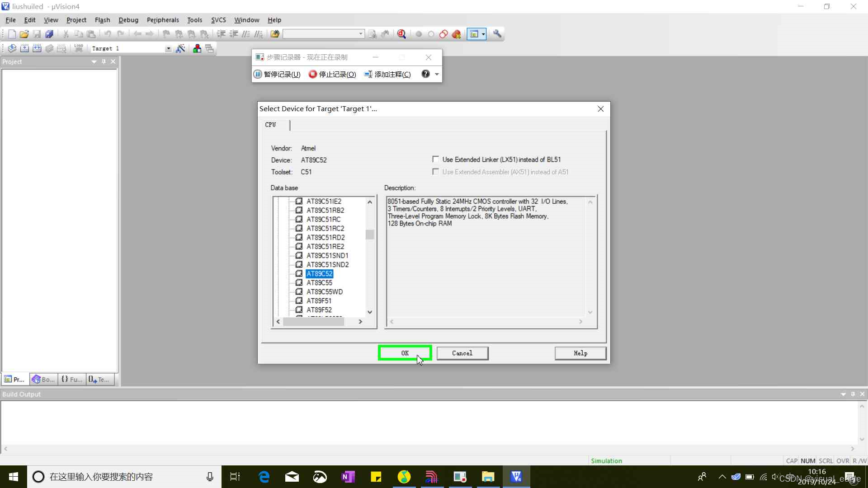Click the SVCS menu item
868x488 pixels.
click(219, 20)
